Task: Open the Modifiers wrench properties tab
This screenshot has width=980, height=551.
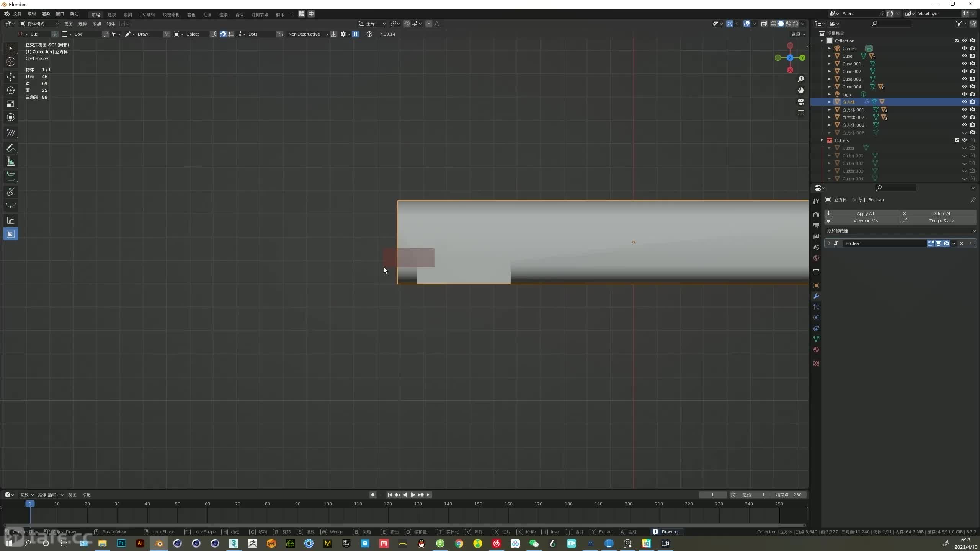Action: coord(816,297)
